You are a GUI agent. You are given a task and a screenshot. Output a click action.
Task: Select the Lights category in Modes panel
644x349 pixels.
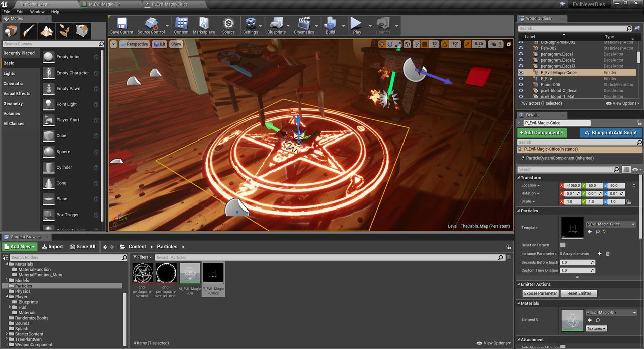tap(9, 74)
